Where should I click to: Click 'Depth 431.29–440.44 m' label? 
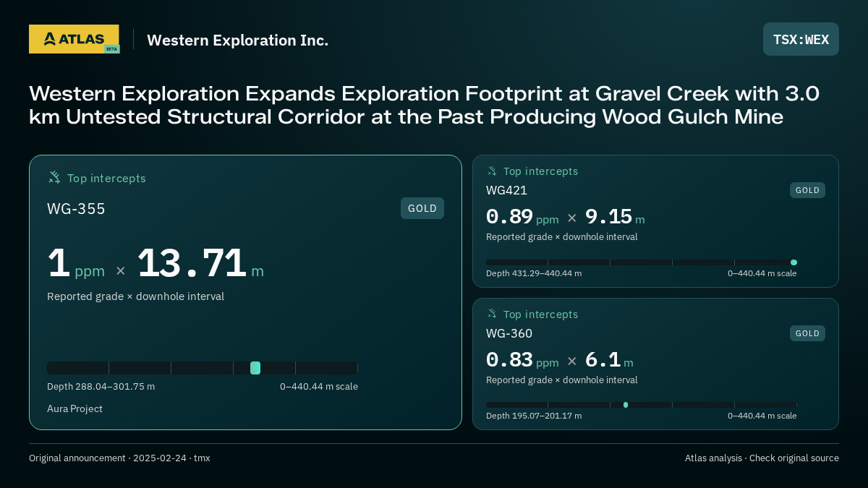(534, 273)
